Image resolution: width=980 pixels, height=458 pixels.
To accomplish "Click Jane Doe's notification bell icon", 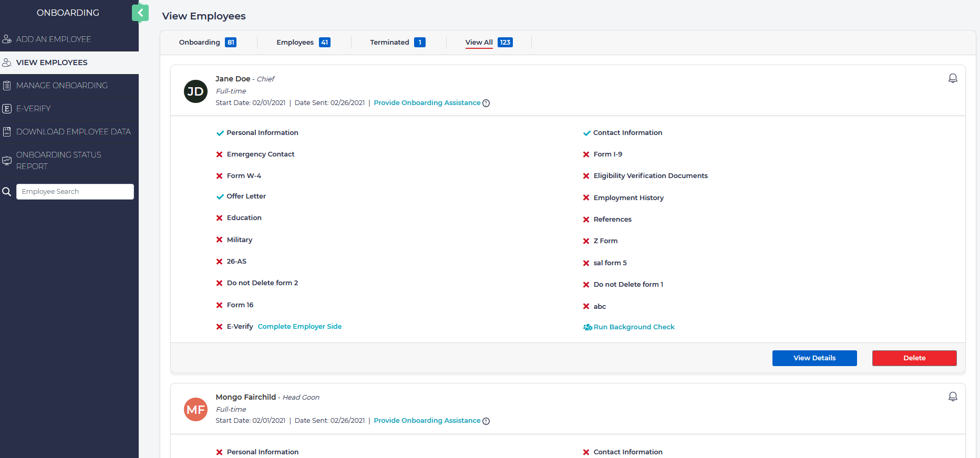I will pos(952,78).
